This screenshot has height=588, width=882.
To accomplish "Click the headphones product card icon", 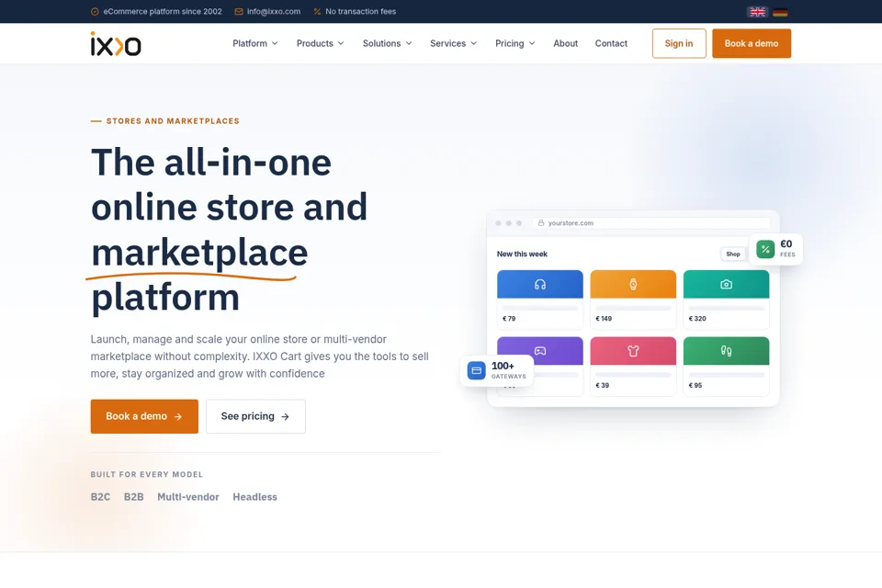I will pos(540,284).
